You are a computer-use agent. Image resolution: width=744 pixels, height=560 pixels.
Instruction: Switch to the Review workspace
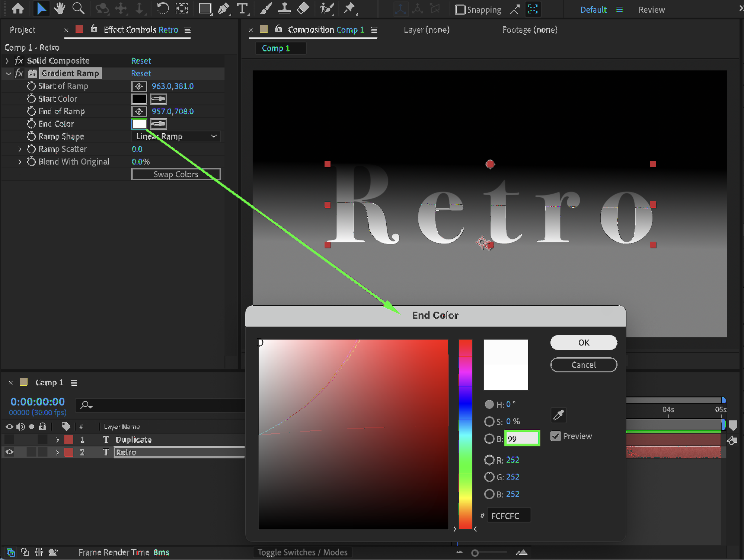coord(651,10)
